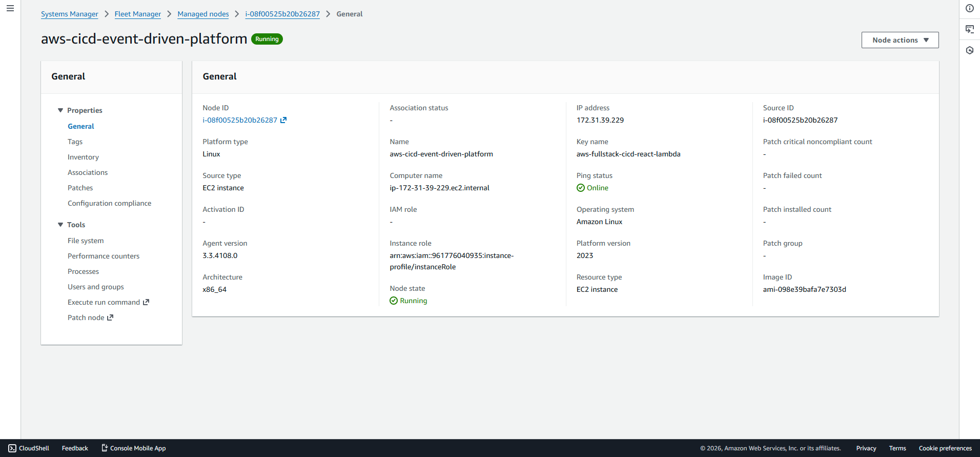Open the File system tool
The width and height of the screenshot is (980, 457).
pyautogui.click(x=86, y=241)
